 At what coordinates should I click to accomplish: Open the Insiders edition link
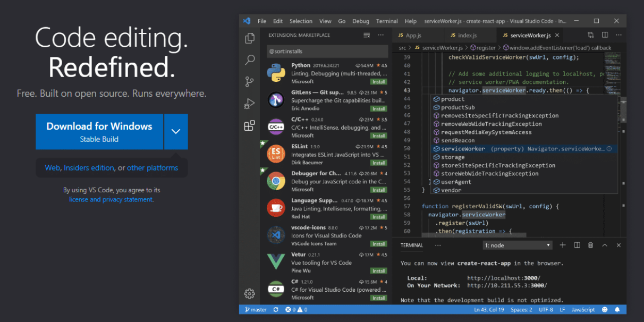[x=89, y=168]
